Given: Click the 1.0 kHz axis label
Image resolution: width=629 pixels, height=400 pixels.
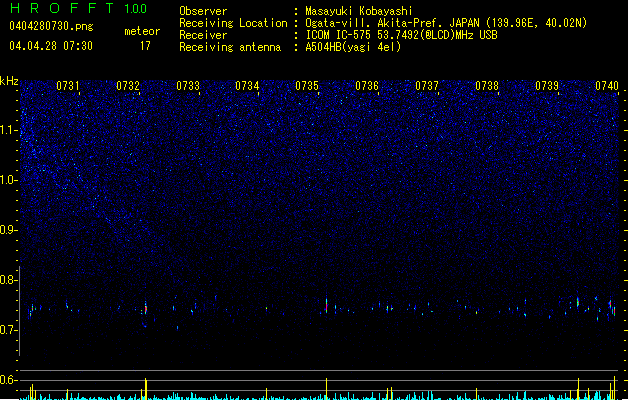Looking at the screenshot, I should point(9,180).
